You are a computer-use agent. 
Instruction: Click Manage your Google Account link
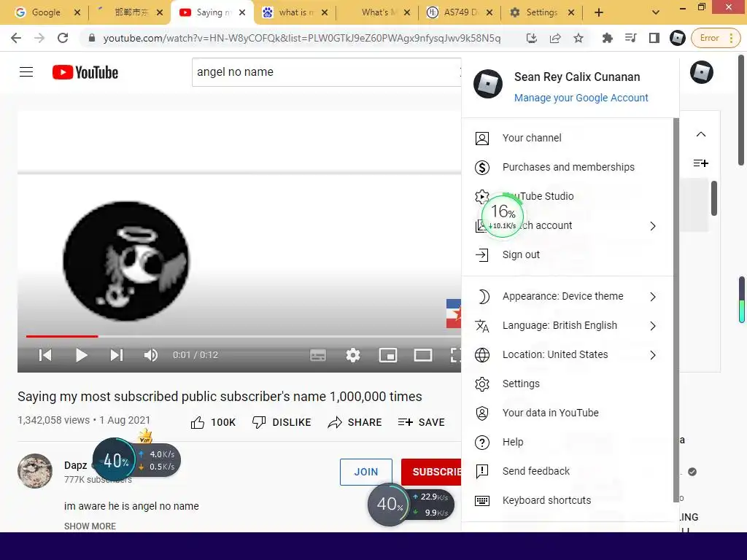pyautogui.click(x=581, y=98)
